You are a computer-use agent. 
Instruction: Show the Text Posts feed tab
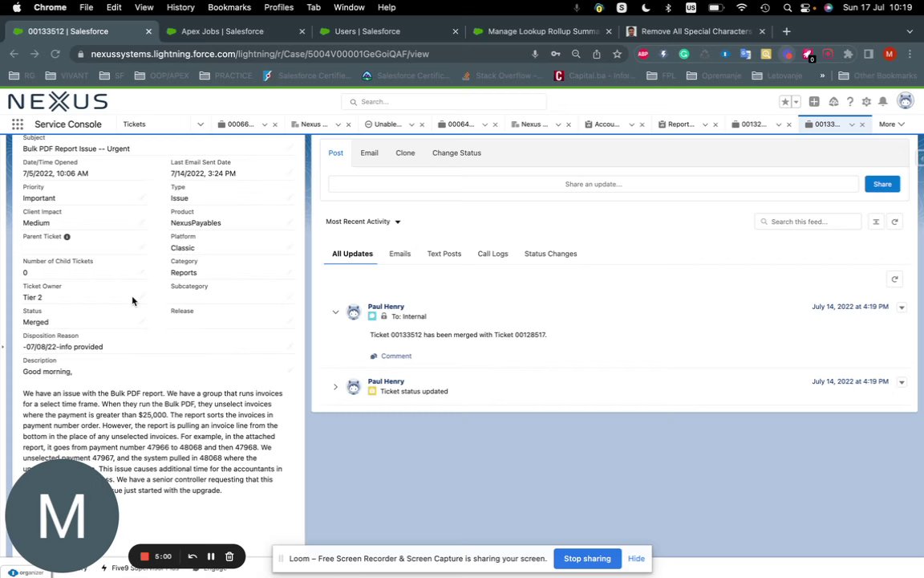coord(444,254)
